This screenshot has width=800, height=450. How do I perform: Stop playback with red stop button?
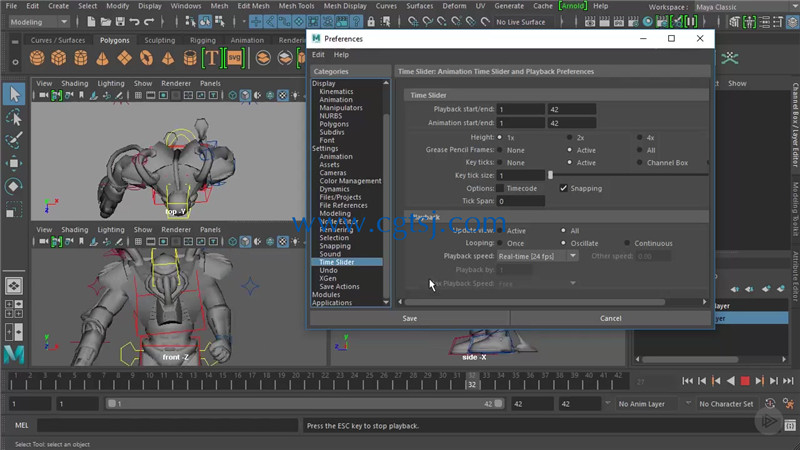745,381
